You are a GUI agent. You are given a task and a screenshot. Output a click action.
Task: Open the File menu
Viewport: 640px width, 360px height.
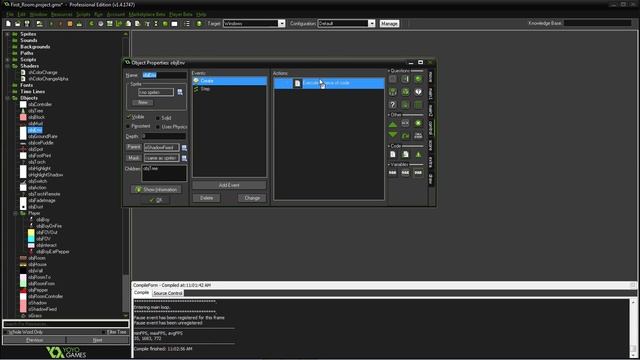click(x=10, y=14)
